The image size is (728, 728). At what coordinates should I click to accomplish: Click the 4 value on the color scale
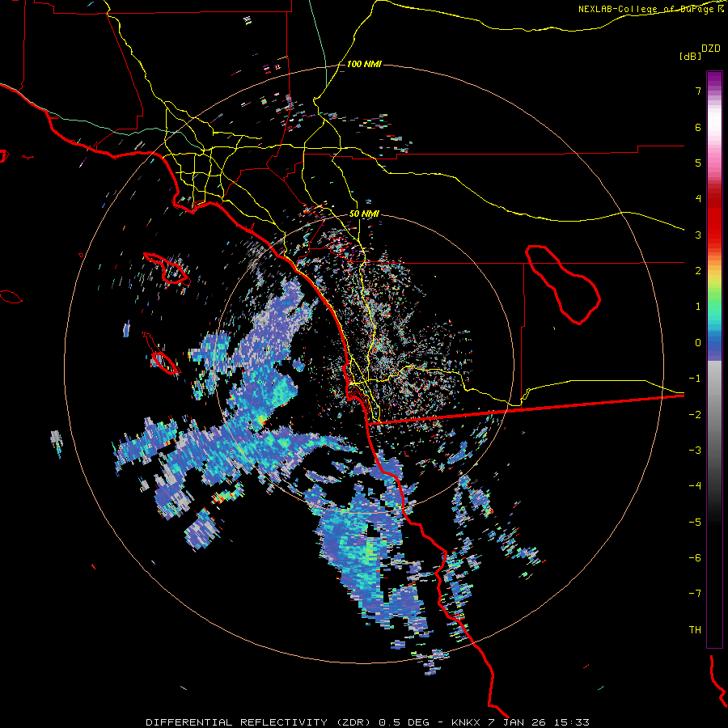pyautogui.click(x=698, y=199)
